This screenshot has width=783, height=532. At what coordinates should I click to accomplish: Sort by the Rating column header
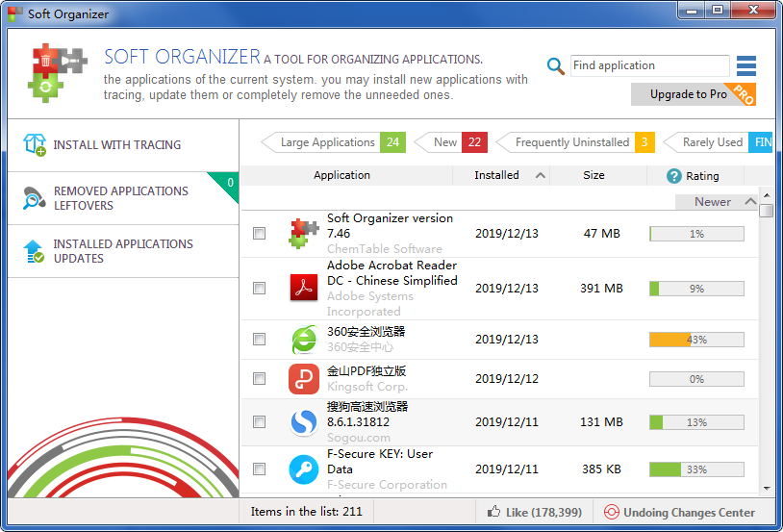[695, 176]
